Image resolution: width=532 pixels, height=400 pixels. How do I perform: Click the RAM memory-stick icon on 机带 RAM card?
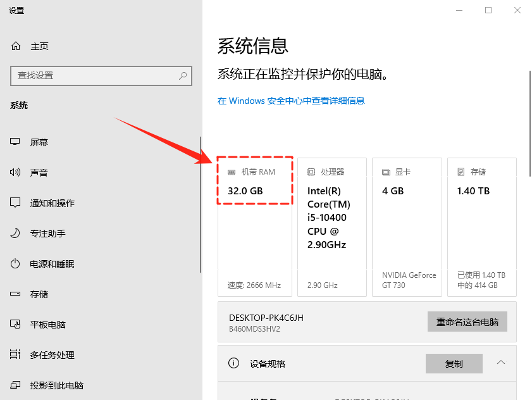232,172
